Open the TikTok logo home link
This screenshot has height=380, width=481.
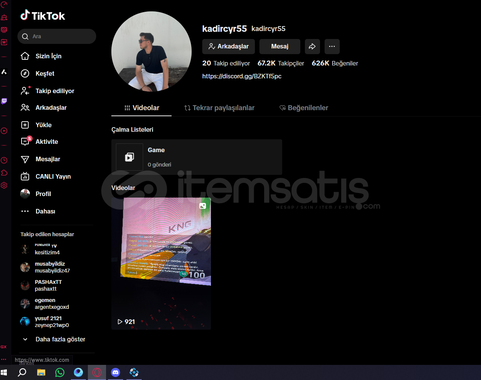click(x=42, y=16)
